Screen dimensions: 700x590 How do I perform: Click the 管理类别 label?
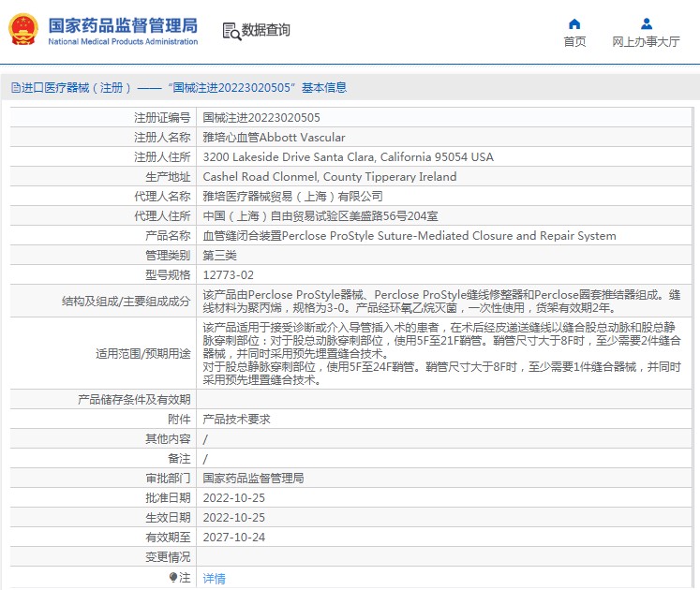coord(168,256)
